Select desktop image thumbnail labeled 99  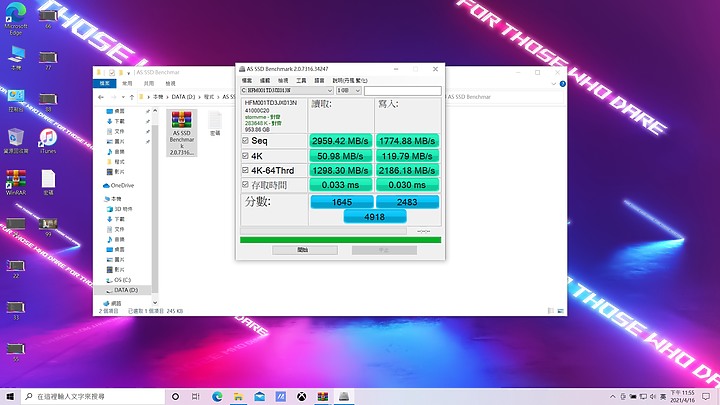pyautogui.click(x=48, y=227)
